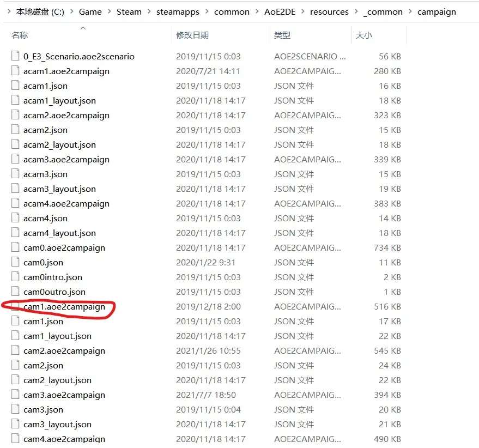Click the date 2019/12/18 2:00
The height and width of the screenshot is (448, 479).
pos(208,306)
